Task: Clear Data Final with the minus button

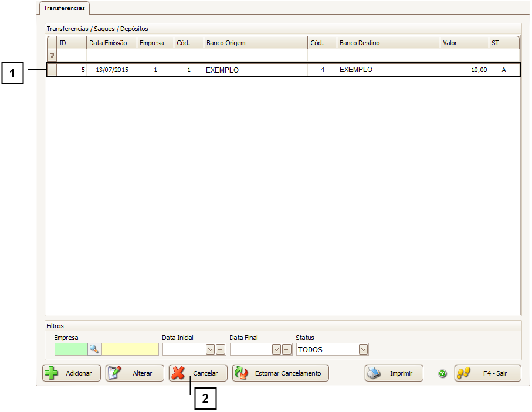Action: [287, 349]
